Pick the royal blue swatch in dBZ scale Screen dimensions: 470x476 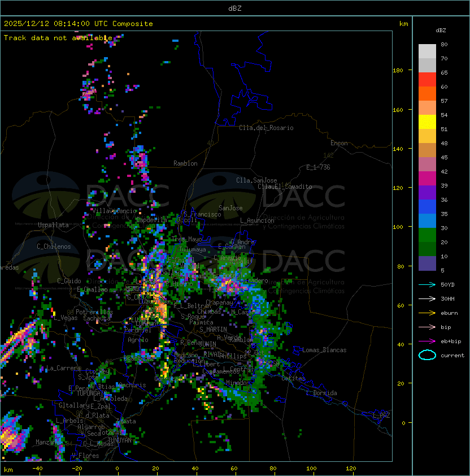pos(427,206)
